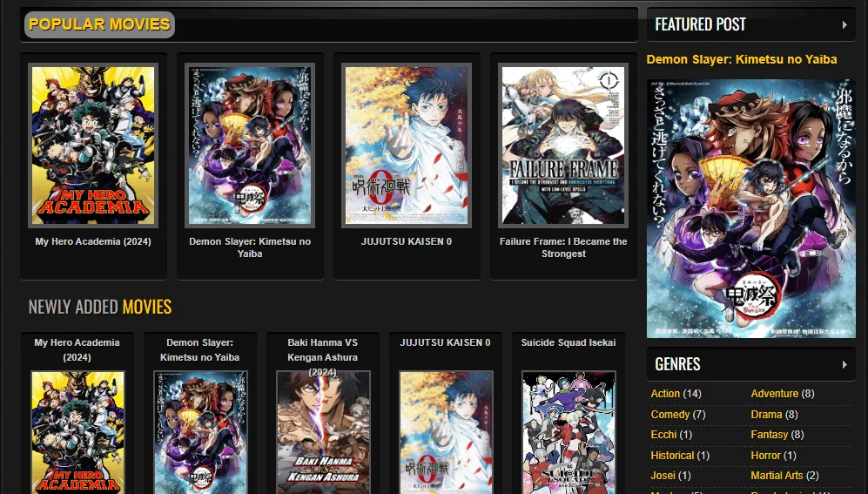Open the My Hero Academia poster in Popular Movies
Viewport: 868px width, 494px height.
[93, 145]
